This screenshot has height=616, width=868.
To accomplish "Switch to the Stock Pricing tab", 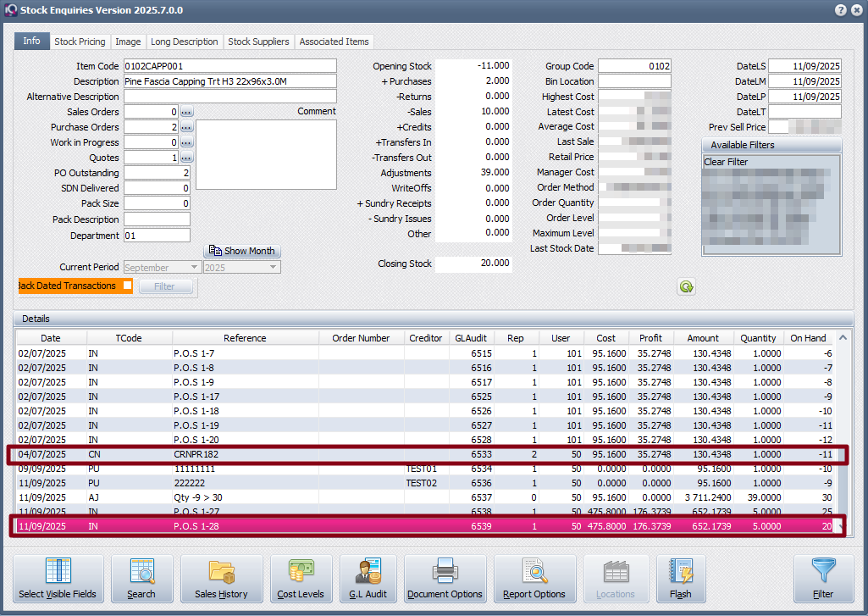I will click(80, 42).
